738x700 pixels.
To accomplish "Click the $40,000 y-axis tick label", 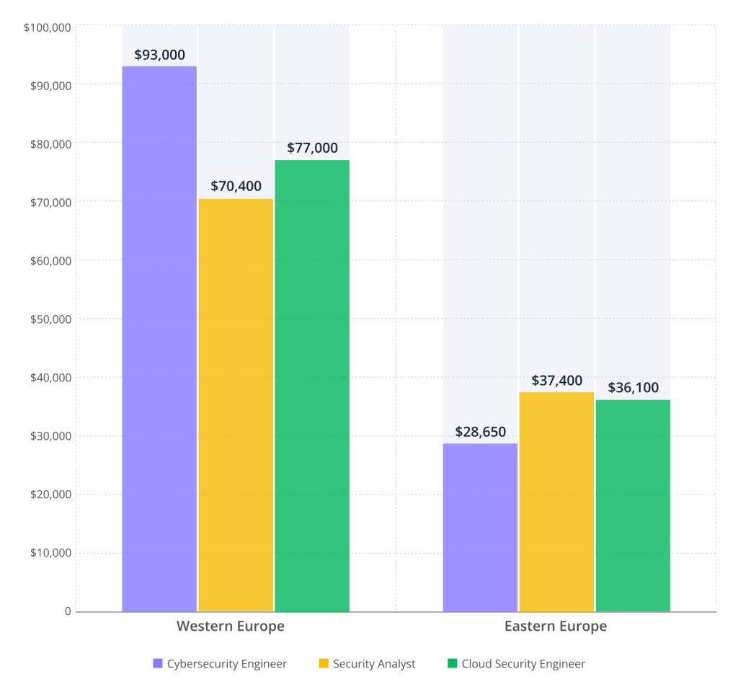I will point(51,378).
